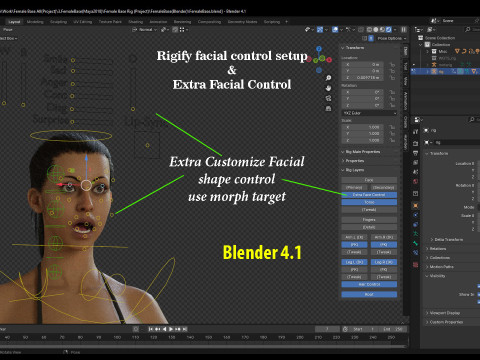The height and width of the screenshot is (360, 480).
Task: Open the Render properties tab icon
Action: (x=415, y=143)
